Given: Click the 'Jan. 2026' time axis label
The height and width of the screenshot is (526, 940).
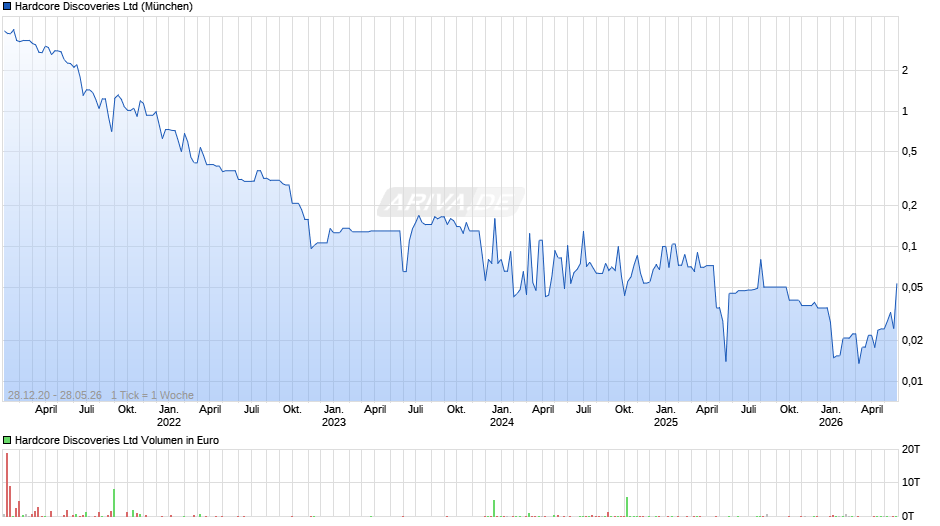Looking at the screenshot, I should click(831, 416).
